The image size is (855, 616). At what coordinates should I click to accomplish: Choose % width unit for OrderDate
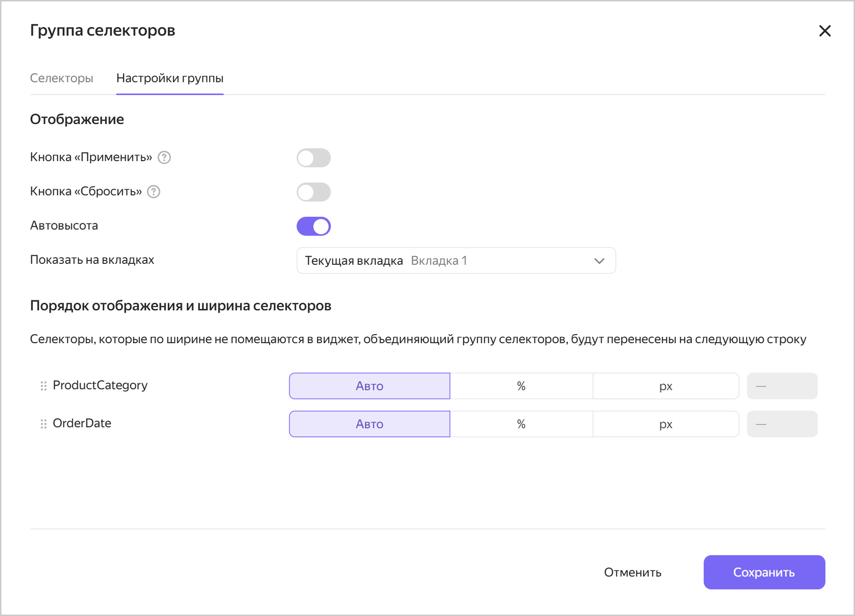click(x=521, y=424)
